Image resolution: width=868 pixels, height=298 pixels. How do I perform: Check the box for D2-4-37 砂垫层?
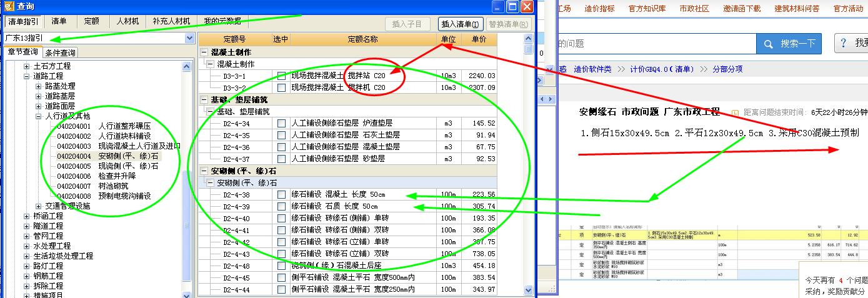pyautogui.click(x=281, y=159)
